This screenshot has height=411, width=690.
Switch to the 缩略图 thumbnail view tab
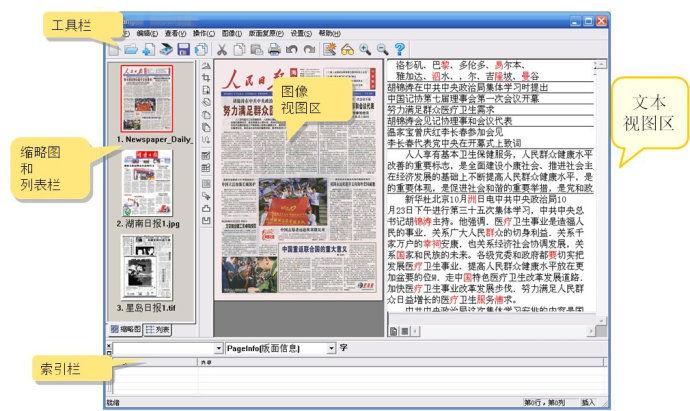(x=124, y=329)
